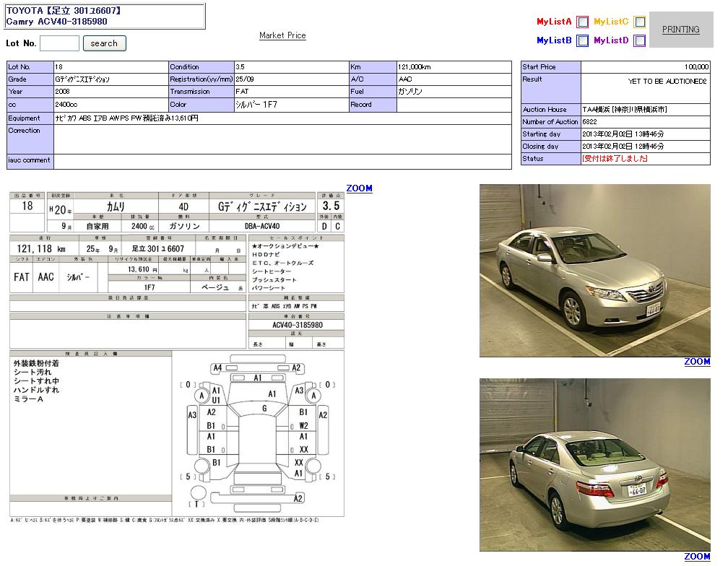
Task: Open the front view photo of silver Camry
Action: tap(594, 270)
